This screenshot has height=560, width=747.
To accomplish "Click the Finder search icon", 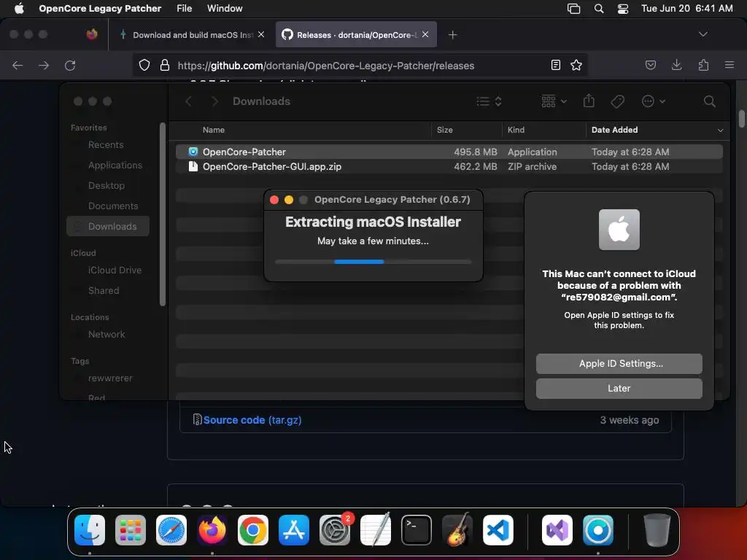I will tap(709, 101).
